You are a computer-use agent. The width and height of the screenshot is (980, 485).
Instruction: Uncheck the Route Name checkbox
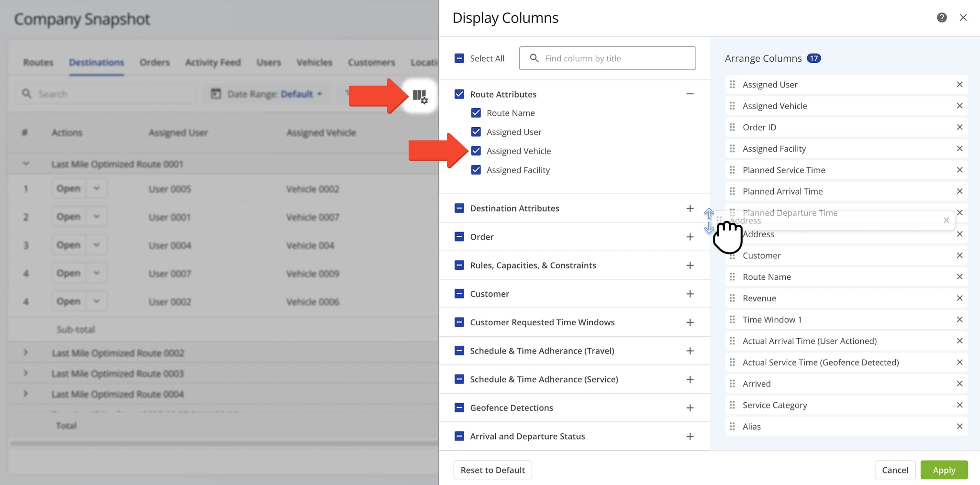[476, 113]
